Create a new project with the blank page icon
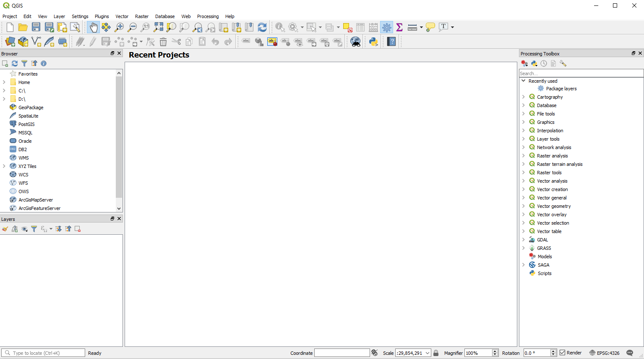The width and height of the screenshot is (644, 359). tap(10, 27)
